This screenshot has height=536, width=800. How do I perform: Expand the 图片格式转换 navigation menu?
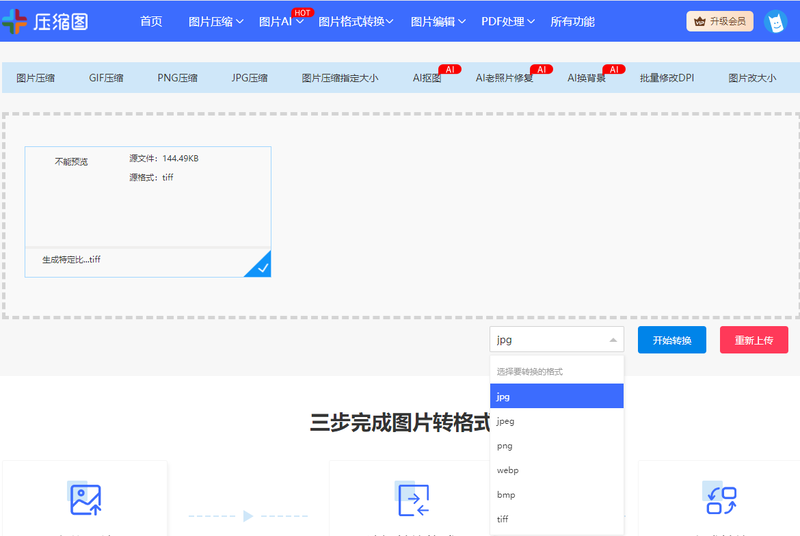pos(355,21)
